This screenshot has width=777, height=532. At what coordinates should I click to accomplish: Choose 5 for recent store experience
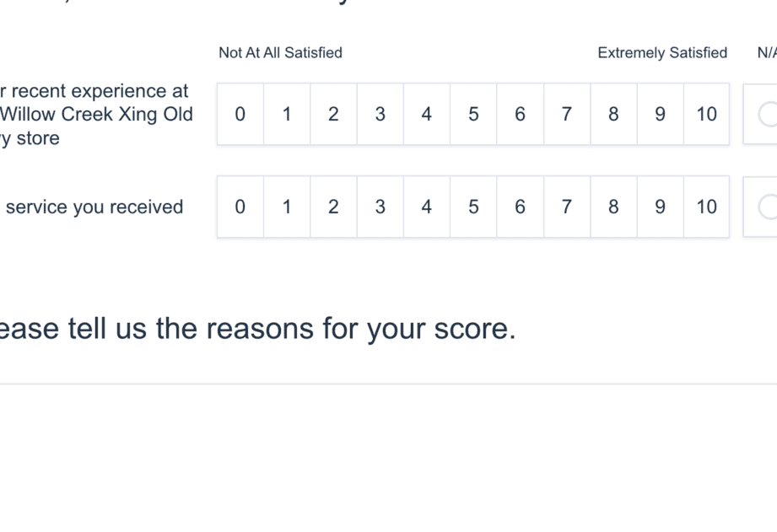pos(473,114)
